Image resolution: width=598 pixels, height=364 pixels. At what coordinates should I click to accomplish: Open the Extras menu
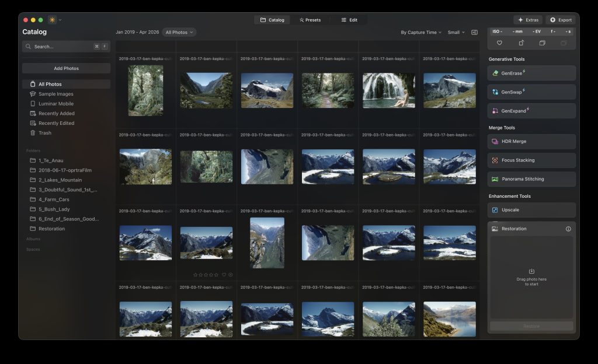(527, 19)
